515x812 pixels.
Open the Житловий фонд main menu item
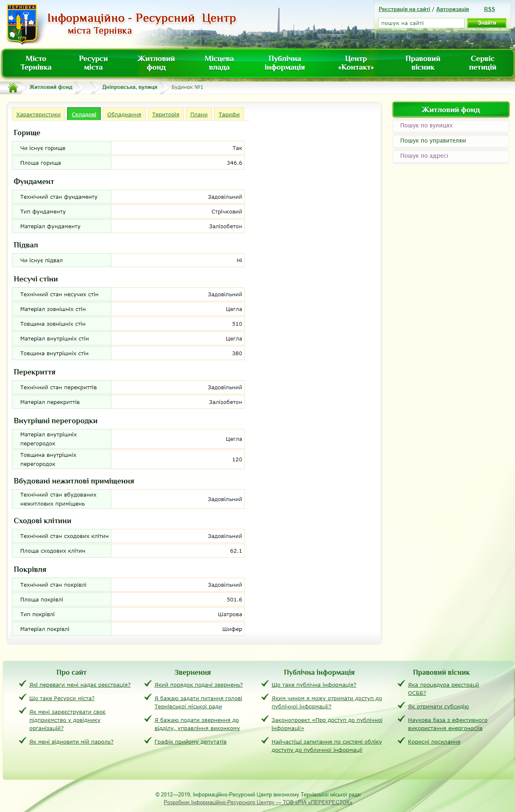click(156, 63)
